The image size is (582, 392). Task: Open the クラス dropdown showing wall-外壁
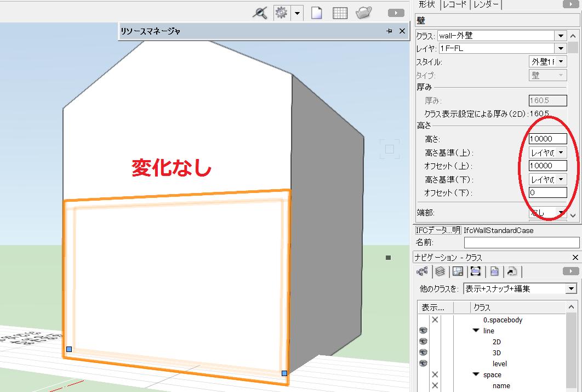560,36
